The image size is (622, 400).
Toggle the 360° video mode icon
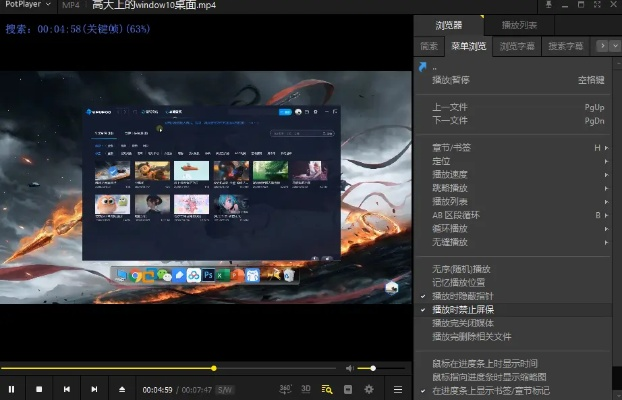pos(285,389)
